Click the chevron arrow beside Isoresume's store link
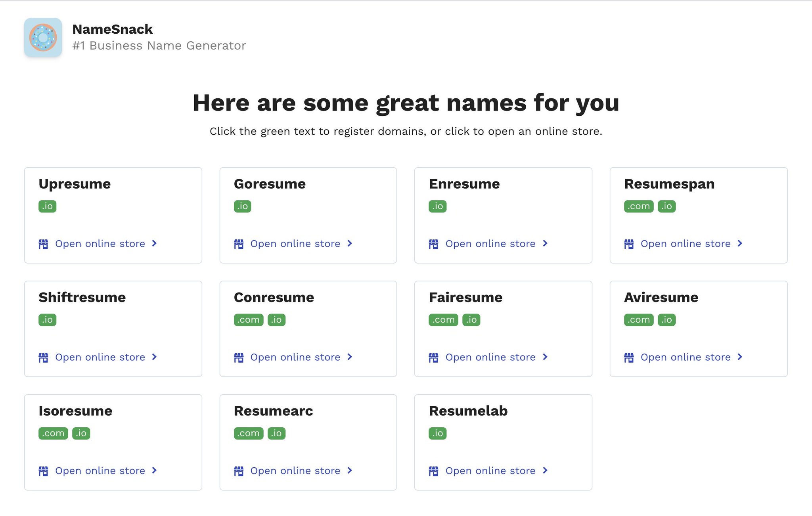The width and height of the screenshot is (812, 516). tap(154, 471)
